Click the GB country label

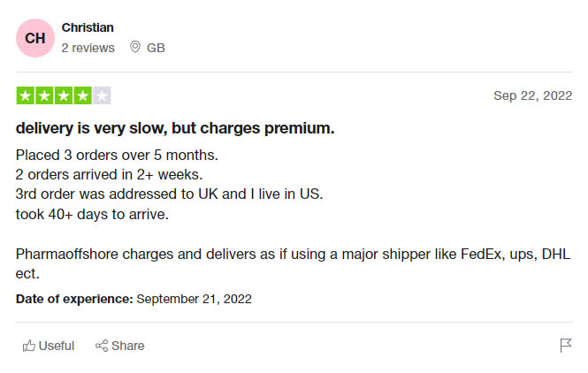point(156,48)
